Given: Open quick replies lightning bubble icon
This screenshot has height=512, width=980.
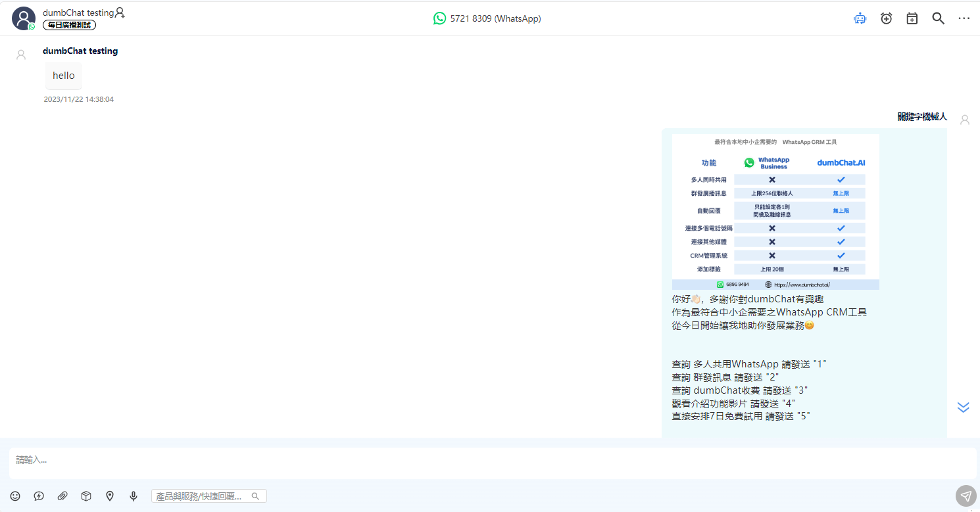Looking at the screenshot, I should [x=39, y=496].
